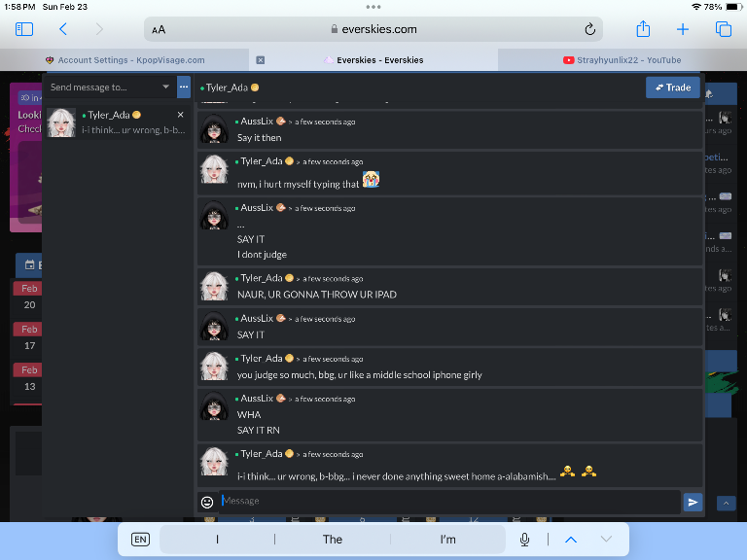The width and height of the screenshot is (747, 560).
Task: Switch keyboard language with the EN button
Action: click(x=140, y=539)
